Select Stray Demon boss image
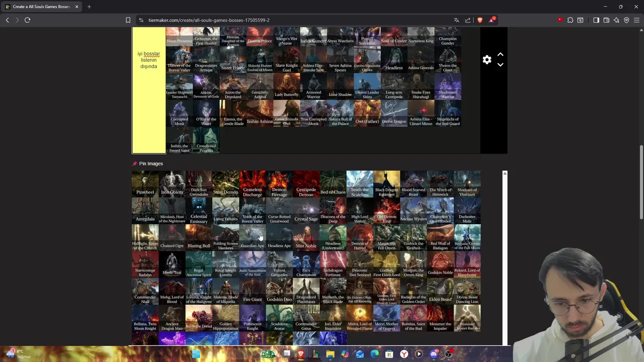Image resolution: width=644 pixels, height=362 pixels. (225, 184)
